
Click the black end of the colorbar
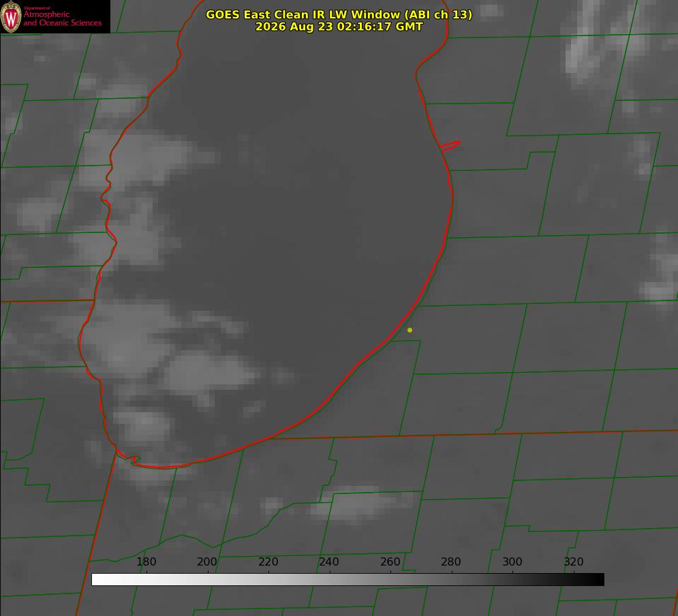click(x=596, y=579)
